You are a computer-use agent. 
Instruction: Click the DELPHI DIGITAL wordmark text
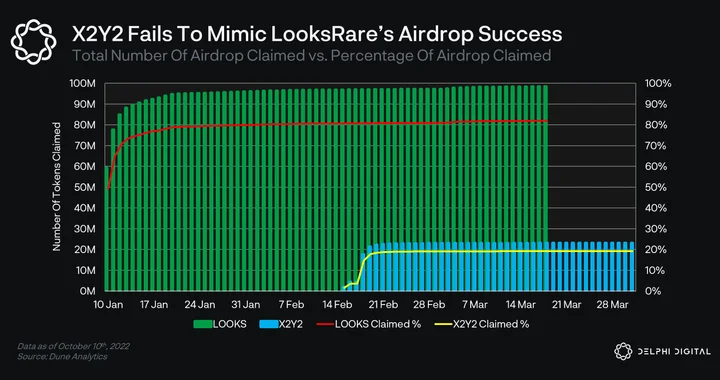(673, 352)
